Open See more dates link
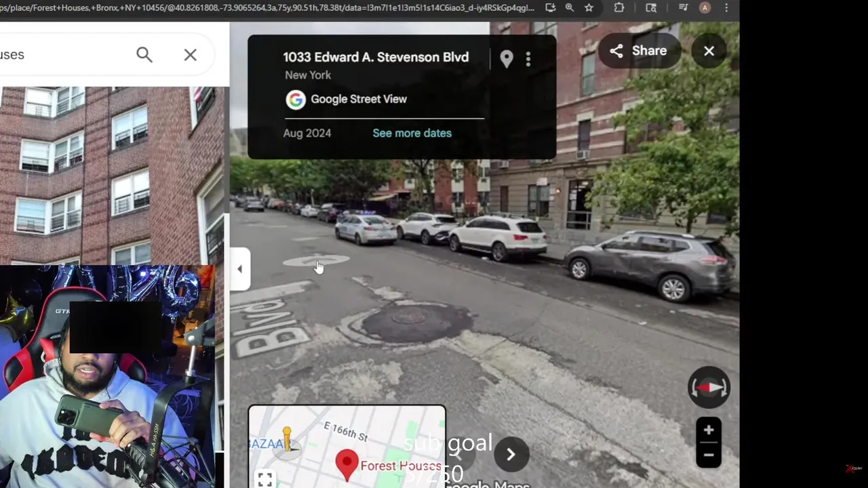Viewport: 868px width, 488px height. tap(412, 133)
